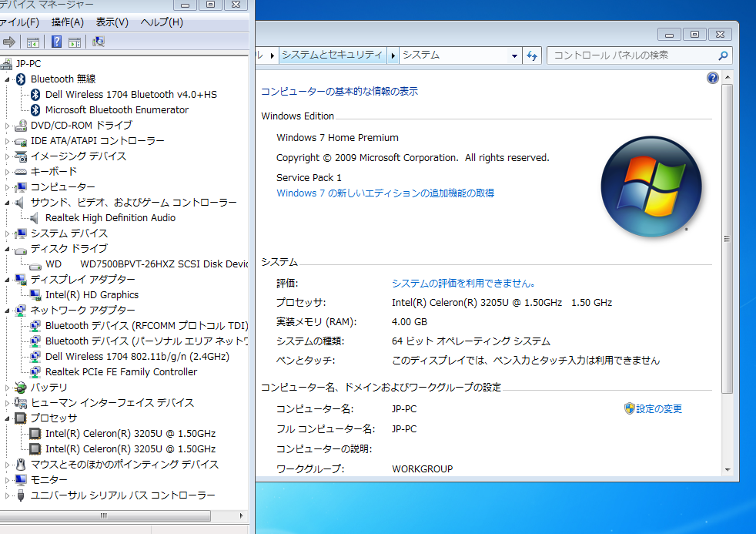Collapse the Bluetooth 無線 tree node
The width and height of the screenshot is (756, 534).
7,79
